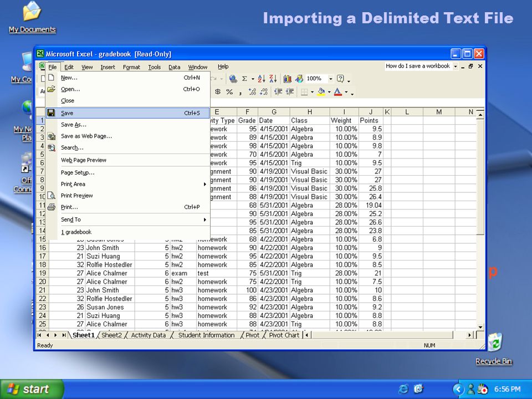This screenshot has height=399, width=532.
Task: Click the Windows start button
Action: [32, 389]
